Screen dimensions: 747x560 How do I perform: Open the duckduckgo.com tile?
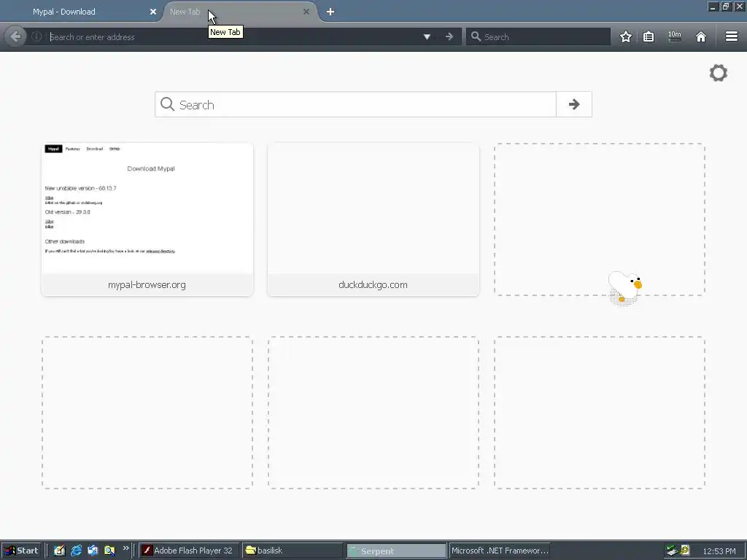click(373, 219)
